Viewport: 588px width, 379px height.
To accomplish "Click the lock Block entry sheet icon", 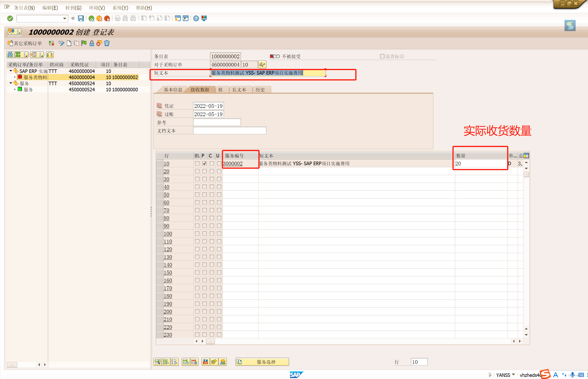I will [x=92, y=43].
